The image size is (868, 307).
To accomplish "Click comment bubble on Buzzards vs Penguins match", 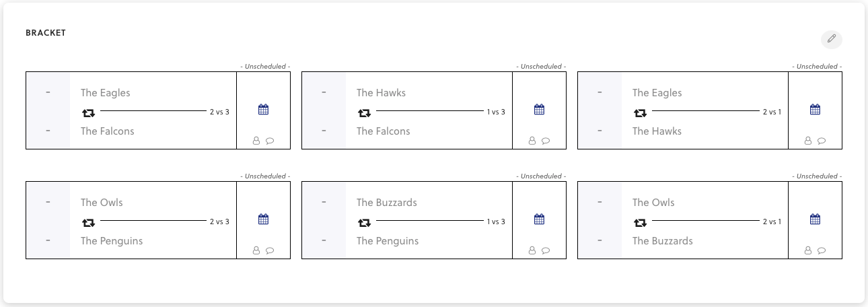I will pos(546,250).
